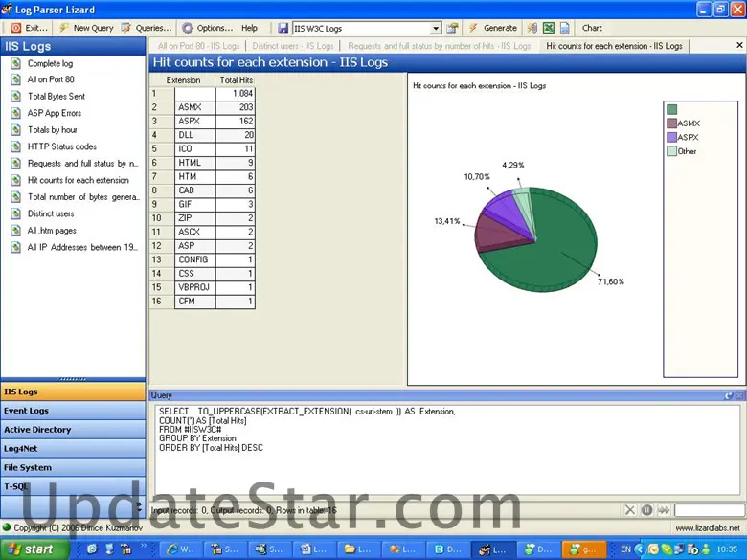Select the Event Logs category
The width and height of the screenshot is (747, 560).
73,411
